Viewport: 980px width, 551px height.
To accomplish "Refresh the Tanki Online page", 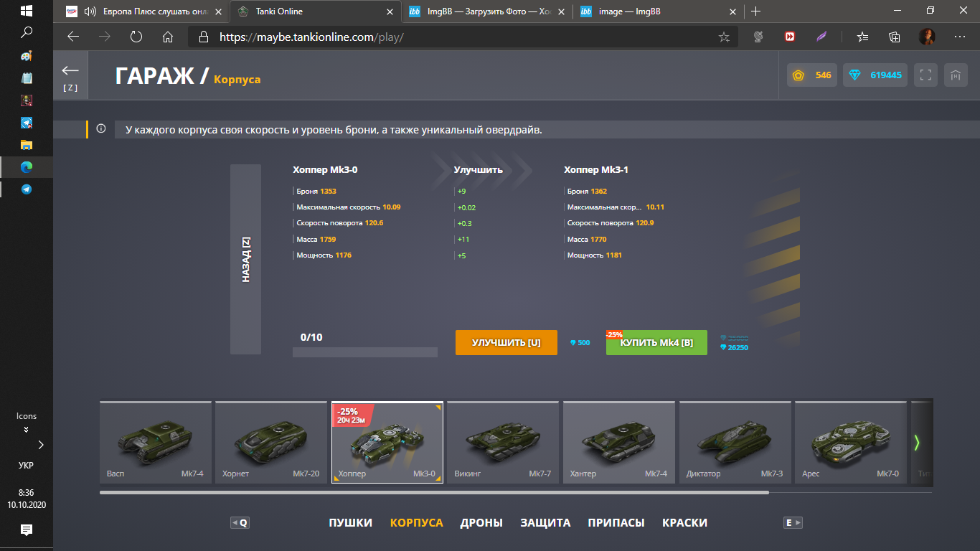I will pyautogui.click(x=136, y=37).
